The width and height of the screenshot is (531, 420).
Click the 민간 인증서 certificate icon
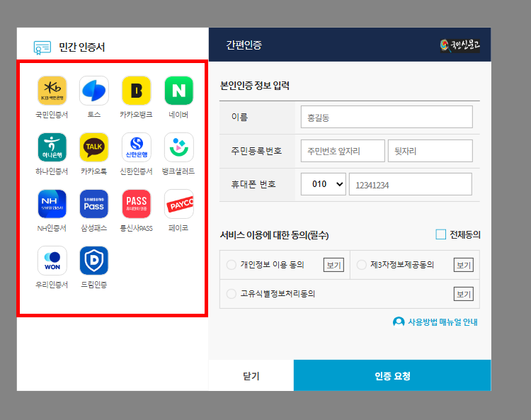point(42,47)
